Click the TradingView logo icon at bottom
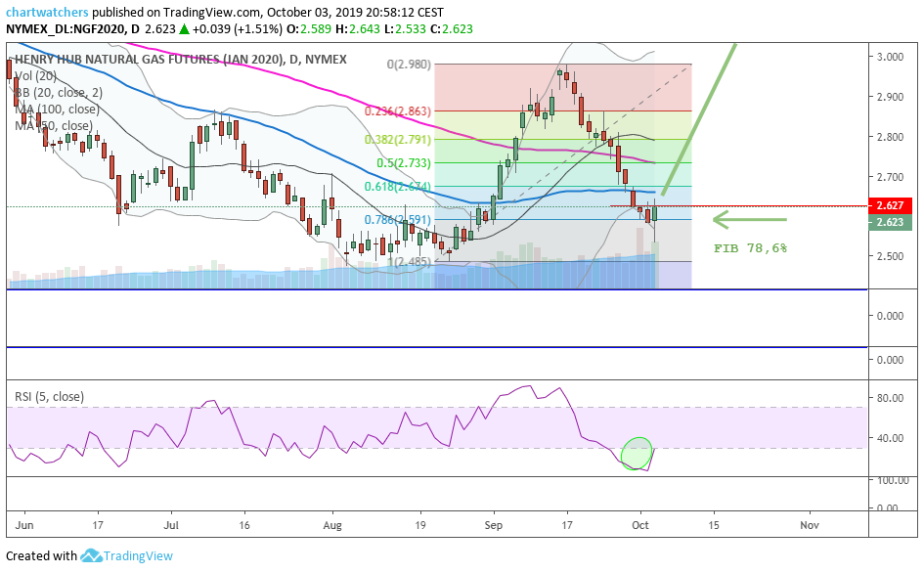The image size is (924, 573). coord(91,555)
